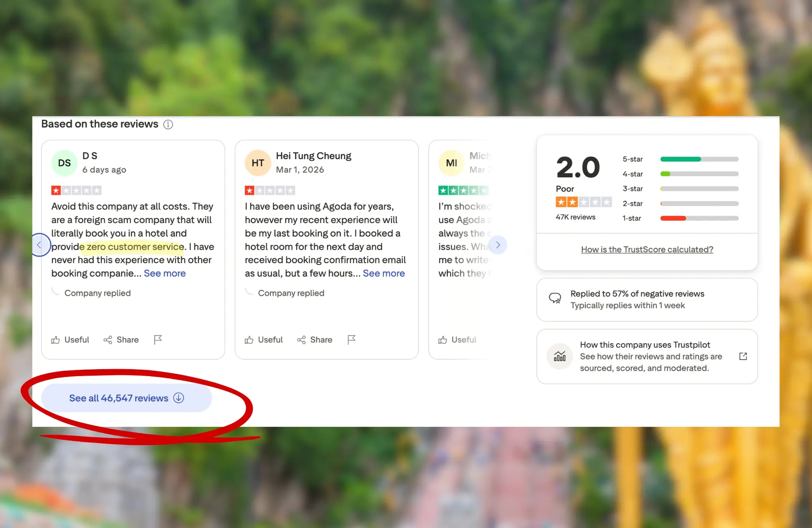This screenshot has height=528, width=812.
Task: Click Typically replies within 1 week text
Action: (627, 305)
